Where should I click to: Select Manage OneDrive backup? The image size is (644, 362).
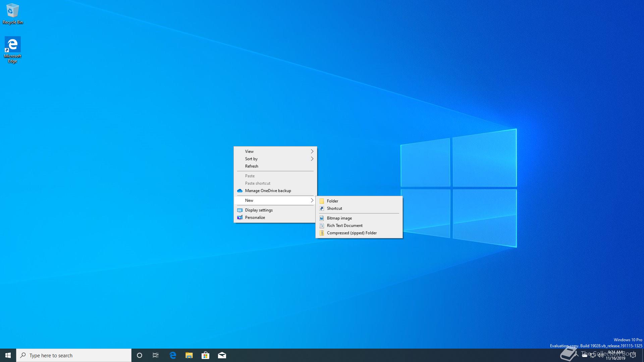point(268,191)
